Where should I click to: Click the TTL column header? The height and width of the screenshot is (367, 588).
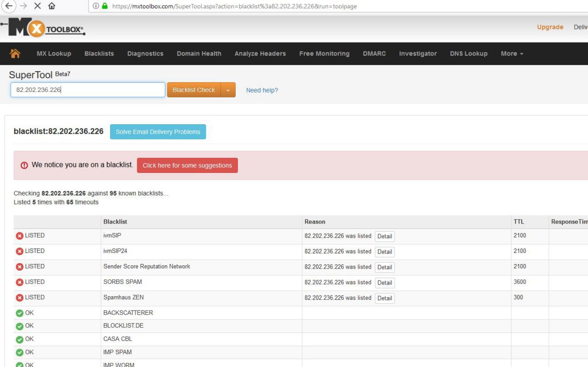click(x=519, y=222)
